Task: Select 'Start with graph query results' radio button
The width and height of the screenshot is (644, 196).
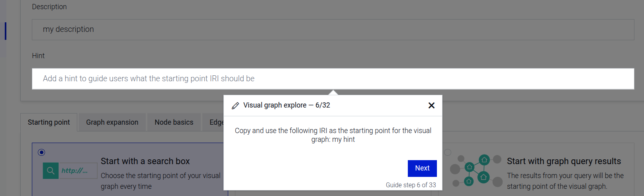Action: [x=448, y=153]
